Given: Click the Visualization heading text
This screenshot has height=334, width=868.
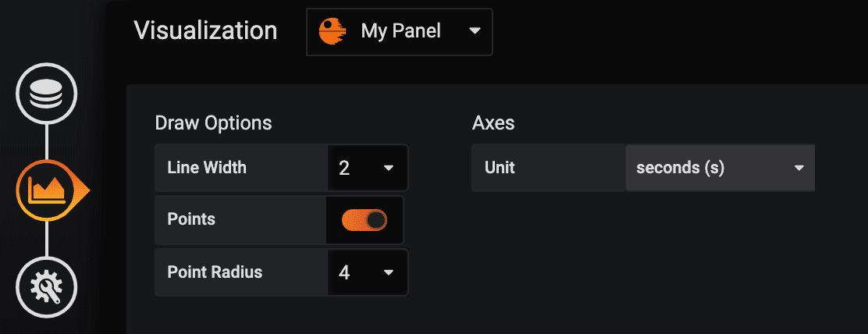Looking at the screenshot, I should (x=205, y=31).
